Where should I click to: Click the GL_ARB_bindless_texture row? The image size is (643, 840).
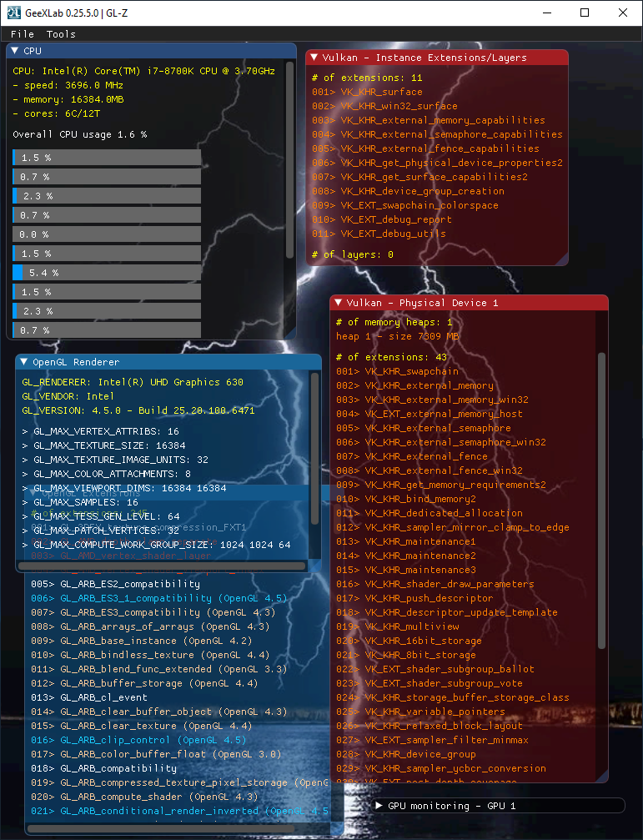150,655
